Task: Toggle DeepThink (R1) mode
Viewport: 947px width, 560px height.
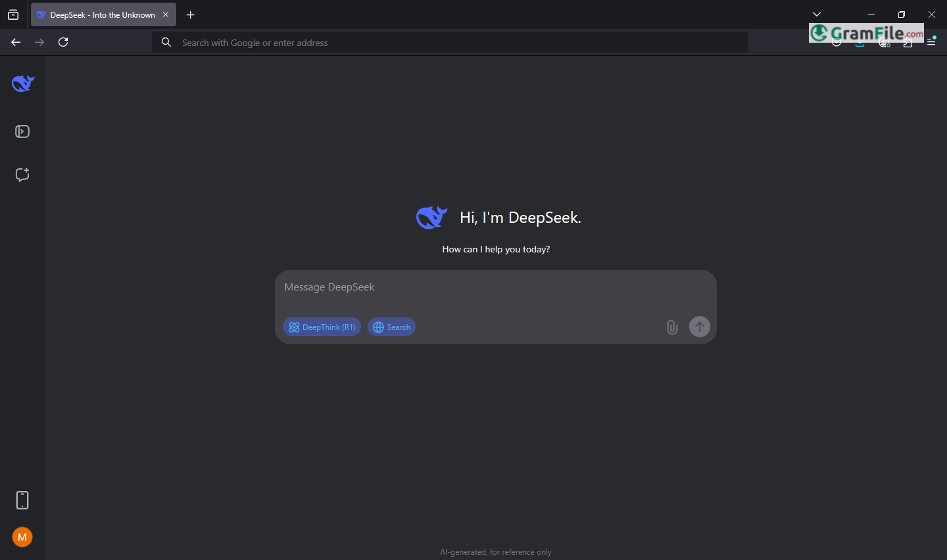Action: coord(322,327)
